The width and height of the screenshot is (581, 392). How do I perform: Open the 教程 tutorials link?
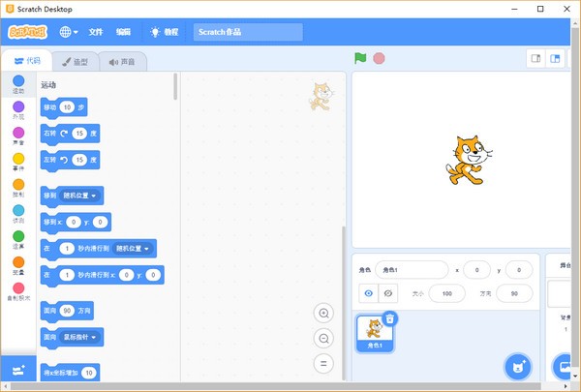[x=164, y=32]
